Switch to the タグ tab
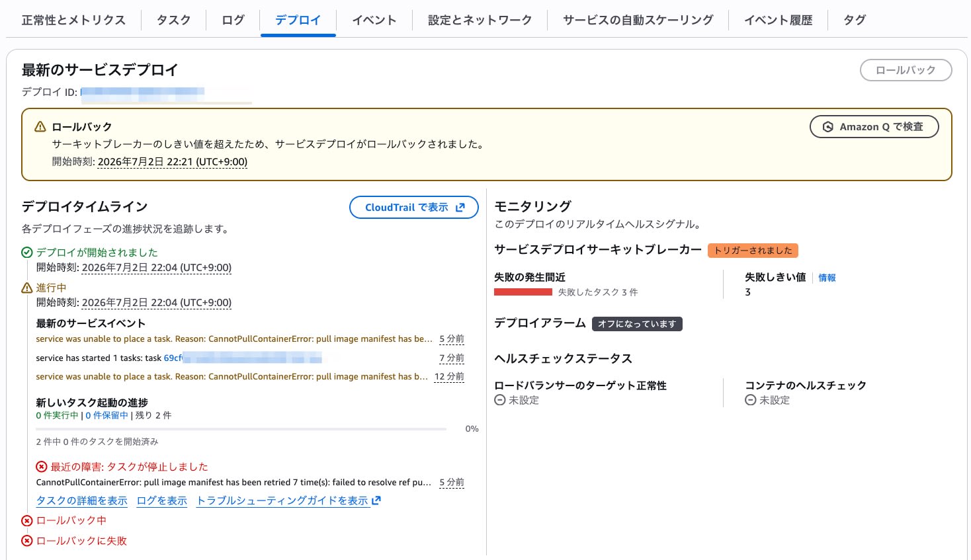This screenshot has height=560, width=971. click(x=854, y=20)
